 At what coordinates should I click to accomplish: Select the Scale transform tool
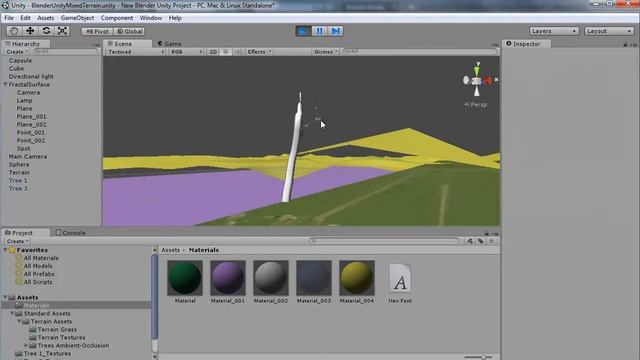click(x=62, y=31)
